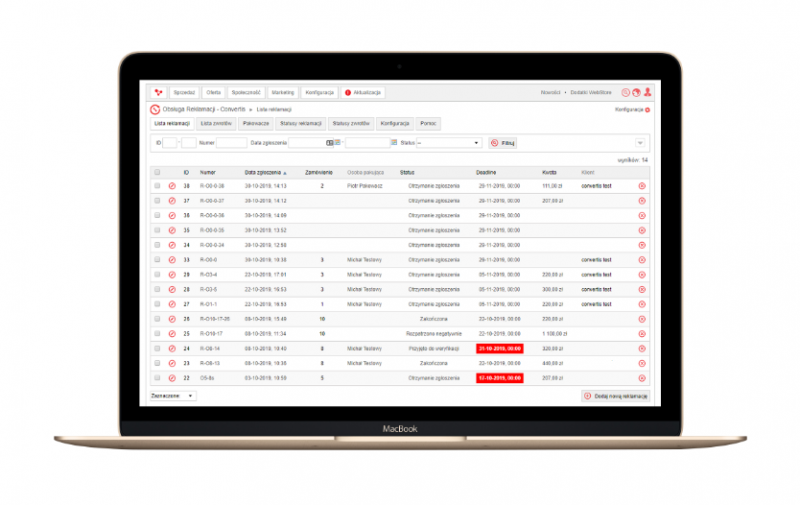Viewport: 800px width, 505px height.
Task: Select the checkbox for row ID 29
Action: point(157,274)
